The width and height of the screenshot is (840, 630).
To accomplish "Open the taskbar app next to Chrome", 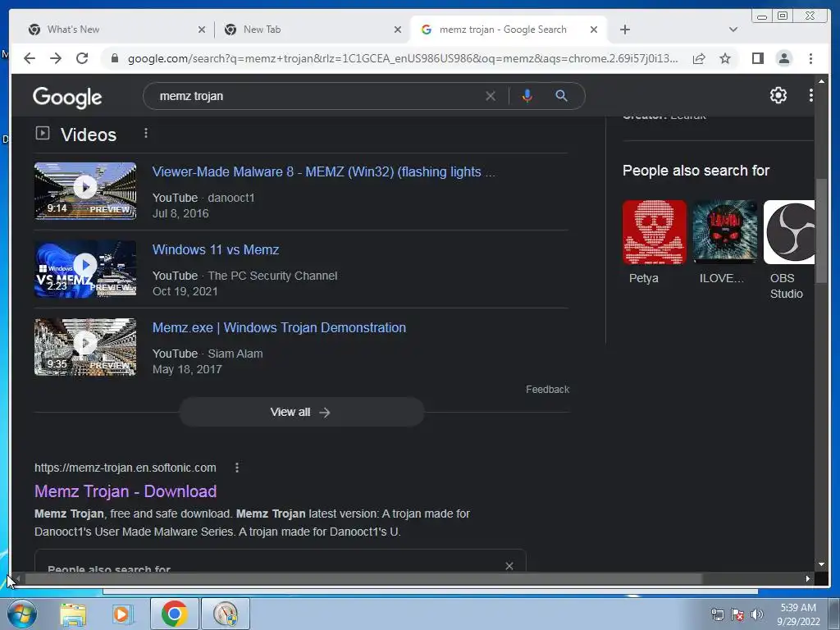I will [x=225, y=614].
